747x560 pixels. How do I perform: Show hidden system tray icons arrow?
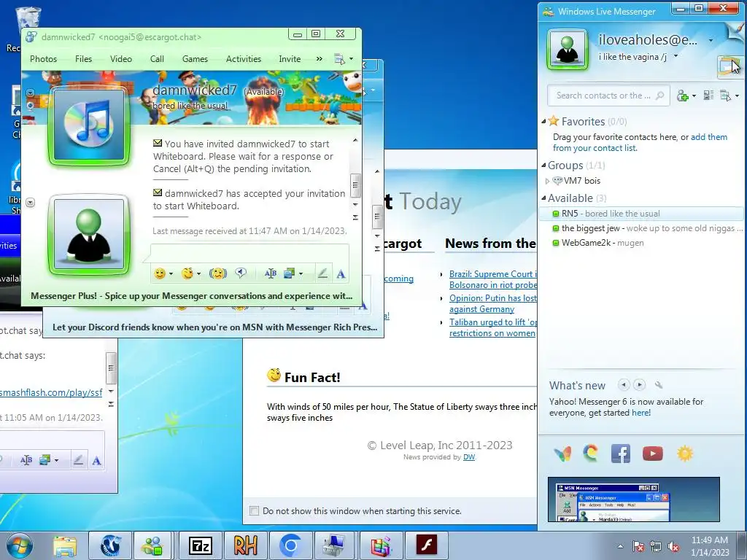click(620, 547)
